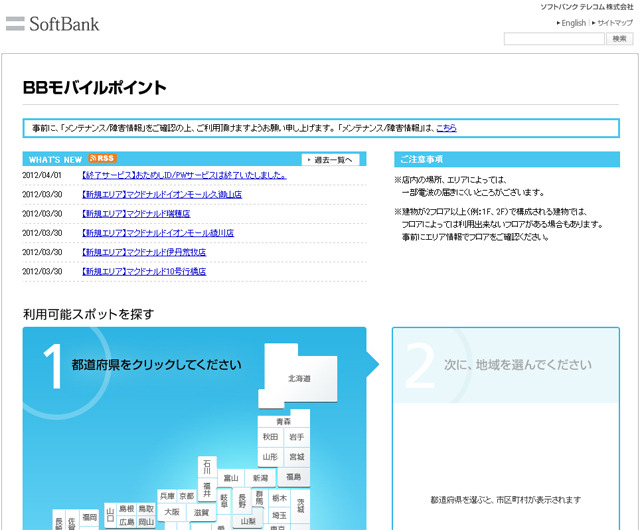Select 茨城 prefecture on the map

[301, 506]
